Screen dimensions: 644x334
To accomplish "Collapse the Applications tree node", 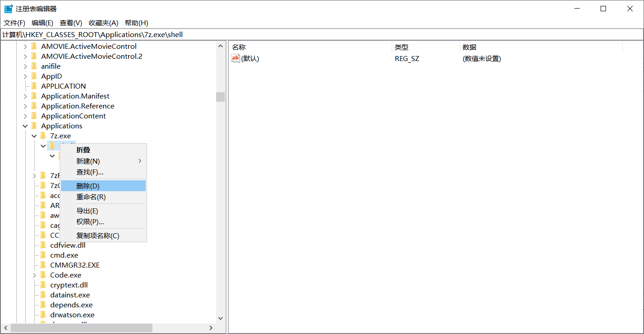I will click(25, 126).
